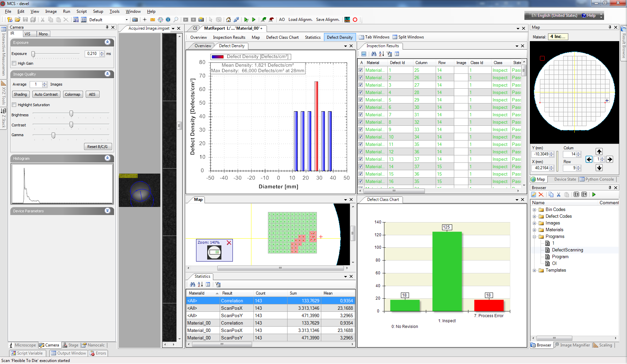
Task: Click the Auto Contrast button
Action: (x=46, y=94)
